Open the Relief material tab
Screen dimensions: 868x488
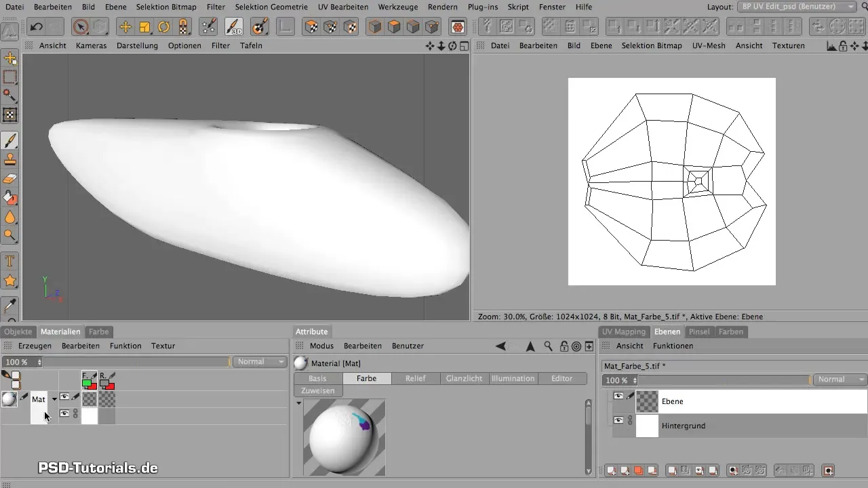coord(416,378)
